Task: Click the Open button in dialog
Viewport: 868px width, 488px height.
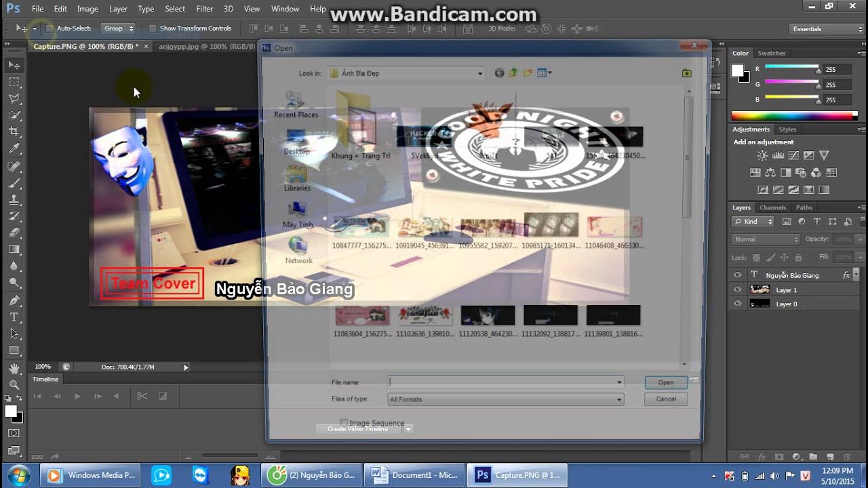Action: pyautogui.click(x=666, y=382)
